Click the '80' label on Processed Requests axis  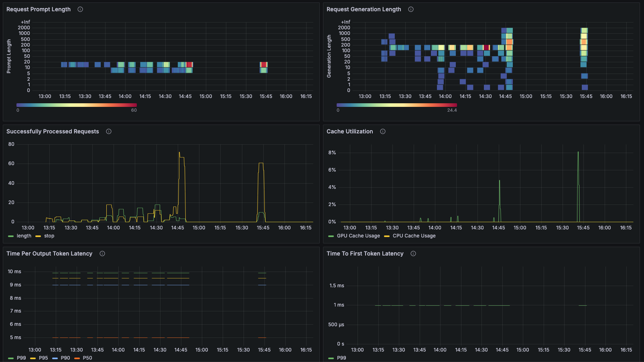(x=11, y=144)
